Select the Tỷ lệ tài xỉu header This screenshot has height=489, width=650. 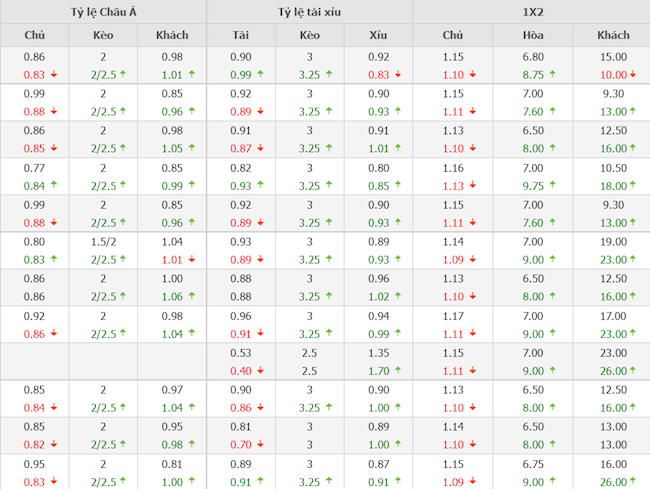pyautogui.click(x=309, y=12)
